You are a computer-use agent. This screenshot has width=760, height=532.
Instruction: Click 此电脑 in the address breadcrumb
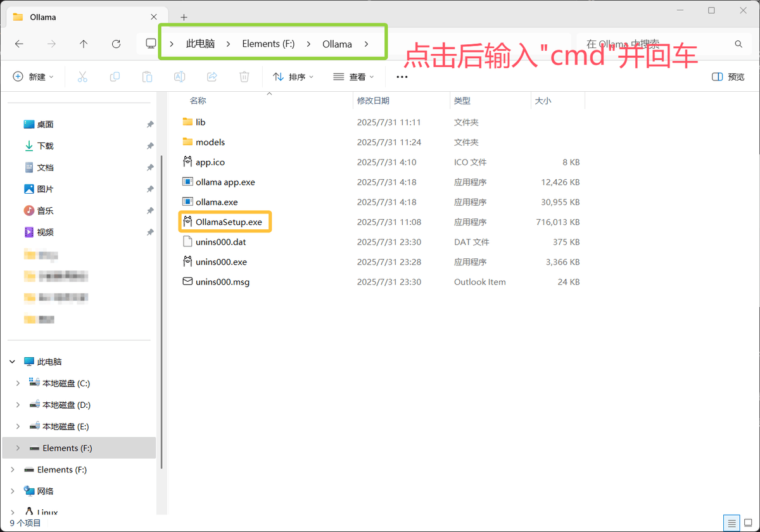(200, 44)
